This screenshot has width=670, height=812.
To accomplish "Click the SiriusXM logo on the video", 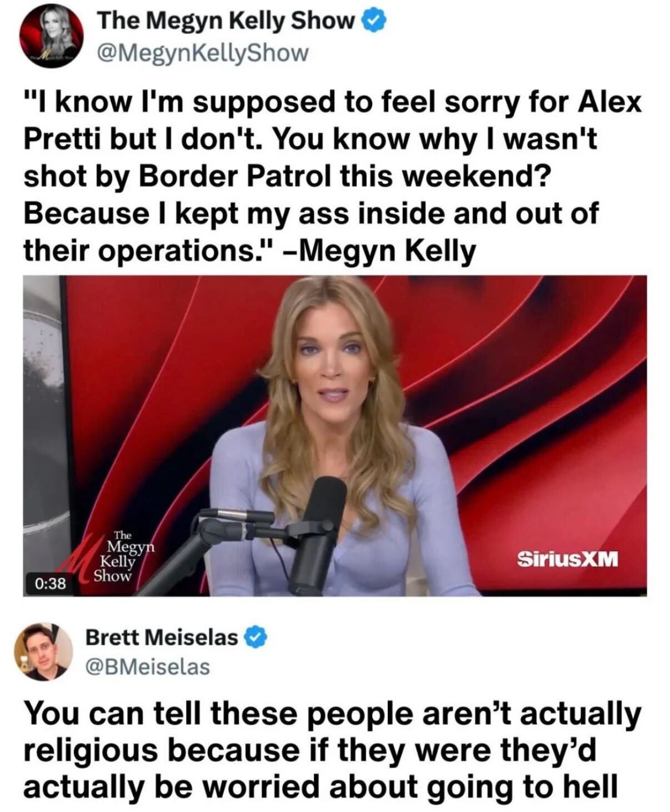I will click(x=568, y=559).
